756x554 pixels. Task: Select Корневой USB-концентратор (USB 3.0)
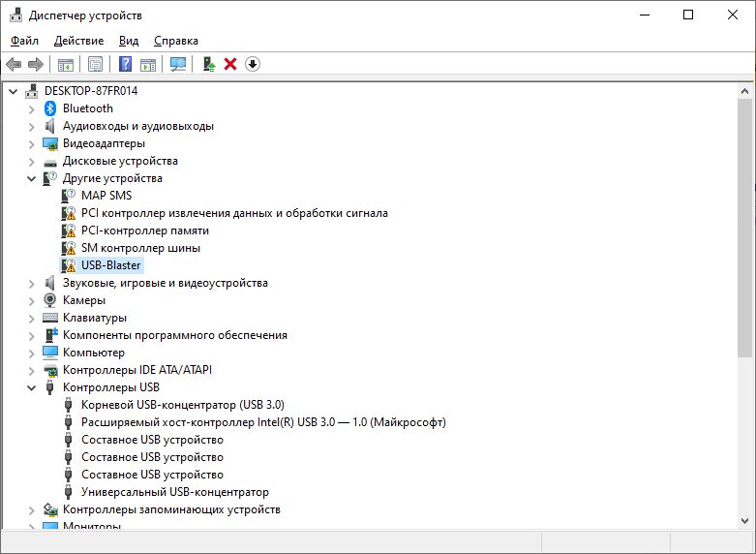(x=183, y=405)
